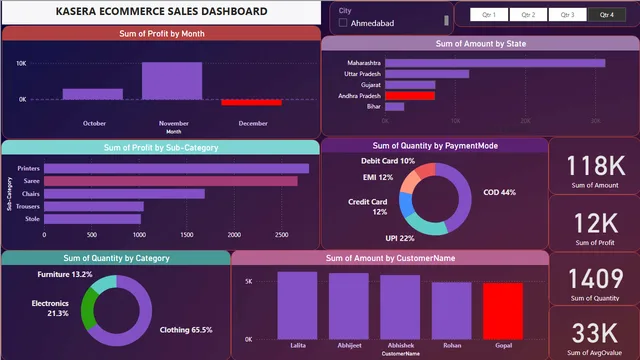Select the Qtr 4 slicer button
This screenshot has width=640, height=360.
(607, 15)
